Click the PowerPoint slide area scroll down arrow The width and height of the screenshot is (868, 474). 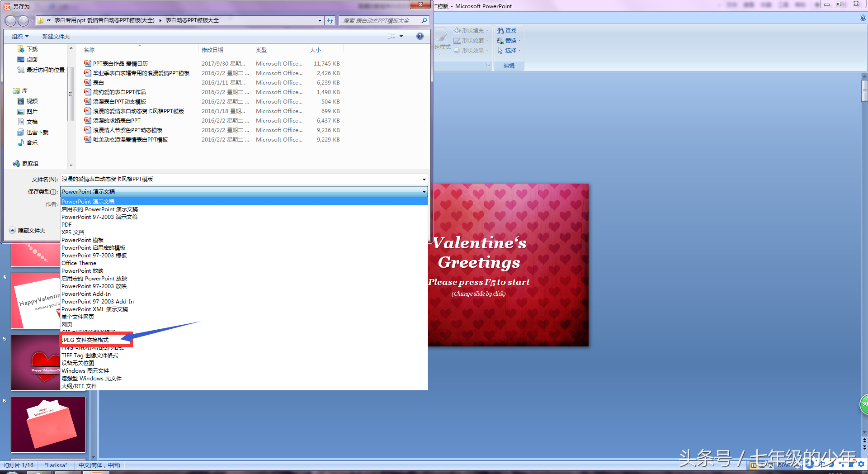(864, 432)
